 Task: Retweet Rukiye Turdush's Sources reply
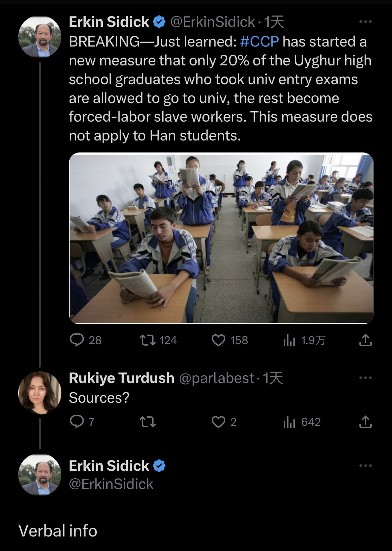(x=148, y=422)
